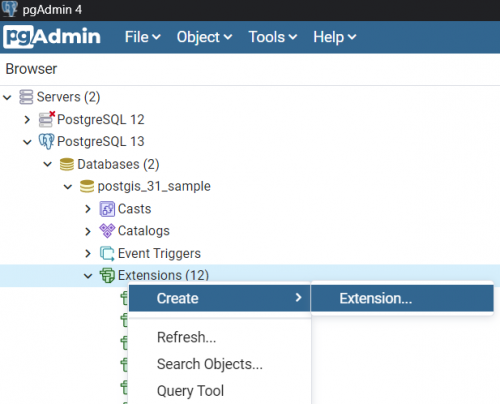Click the Browser panel title
Screen dimensions: 500x404
click(x=31, y=69)
